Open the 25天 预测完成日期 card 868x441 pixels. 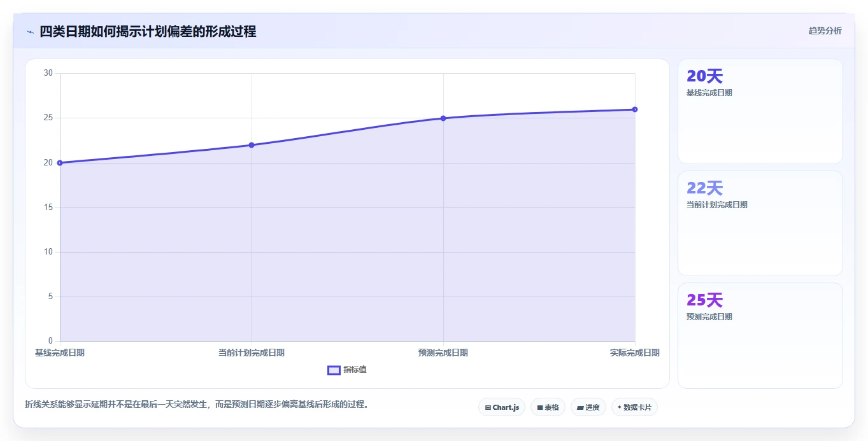(x=760, y=335)
